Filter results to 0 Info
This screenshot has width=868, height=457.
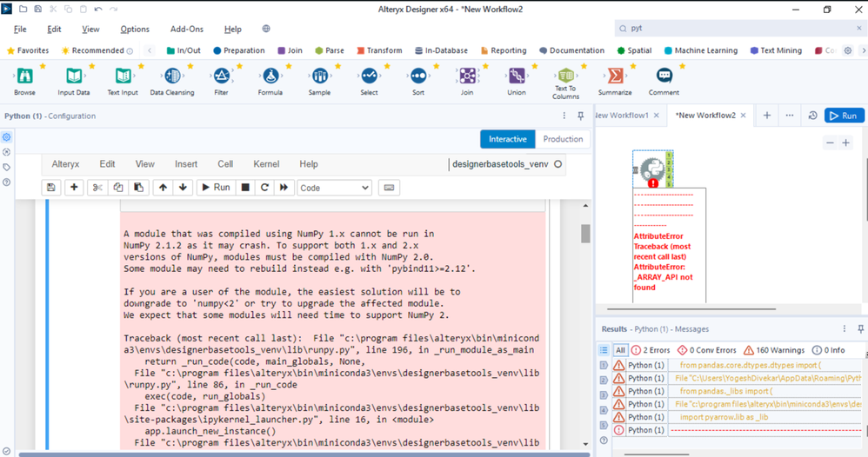[x=829, y=350]
